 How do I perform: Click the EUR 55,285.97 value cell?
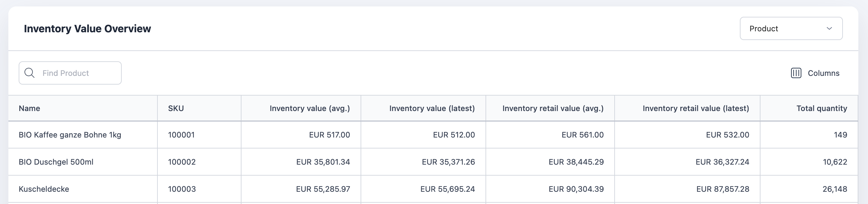(323, 189)
